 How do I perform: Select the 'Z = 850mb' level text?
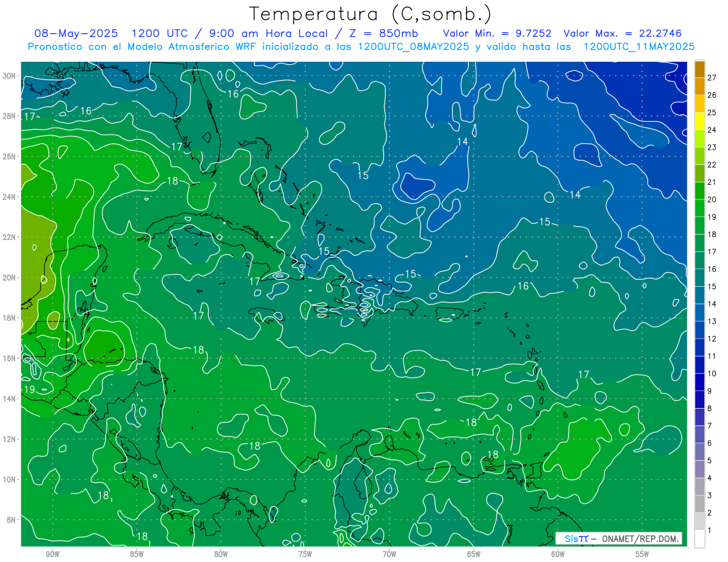[x=384, y=33]
